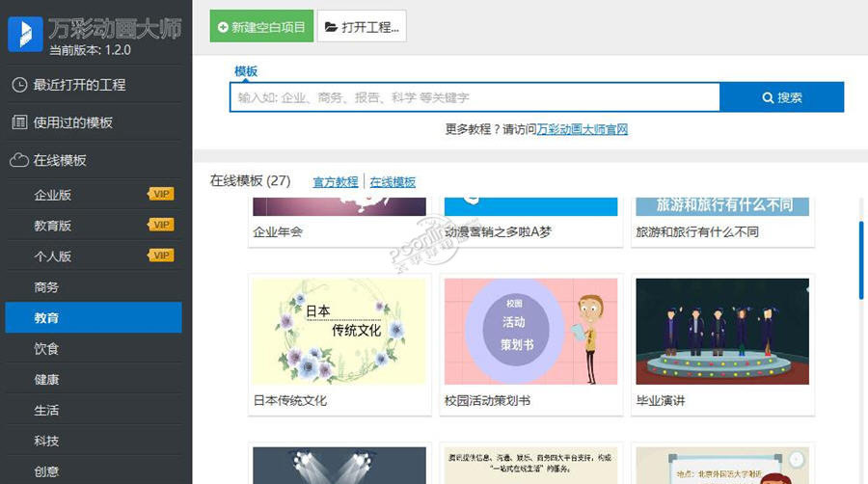Screen dimensions: 868x484
Task: Select the 生活 category
Action: point(94,410)
